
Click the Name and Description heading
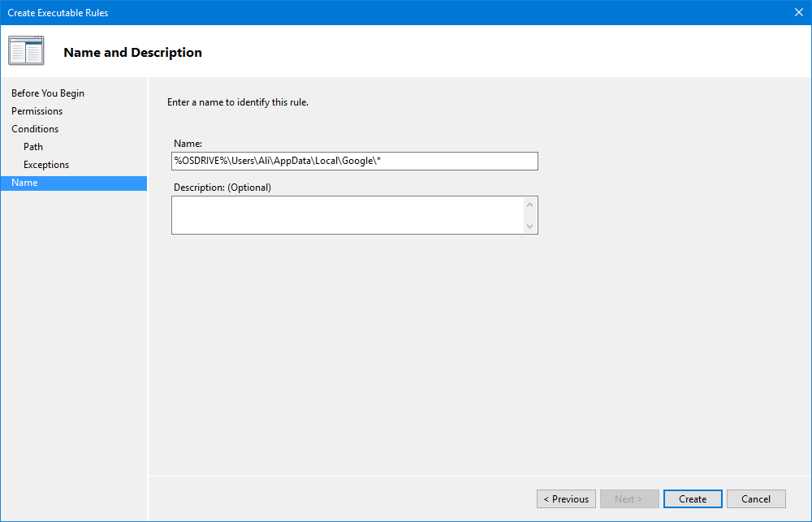click(132, 53)
